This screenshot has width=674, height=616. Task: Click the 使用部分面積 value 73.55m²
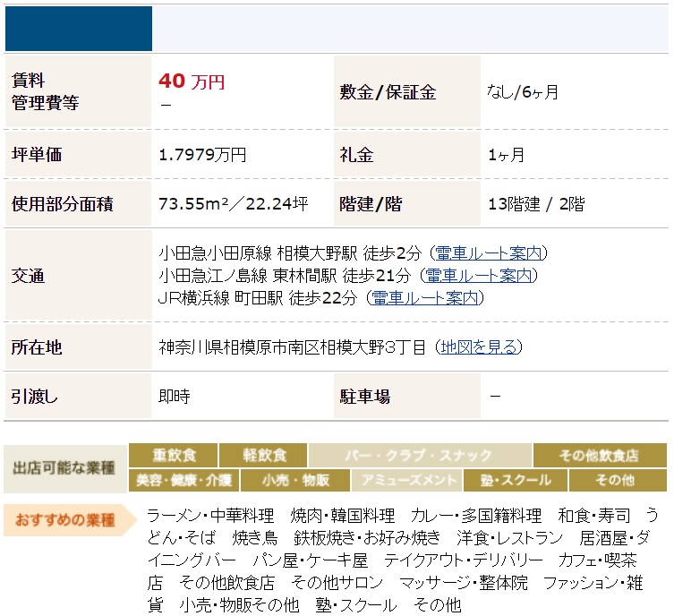(233, 204)
